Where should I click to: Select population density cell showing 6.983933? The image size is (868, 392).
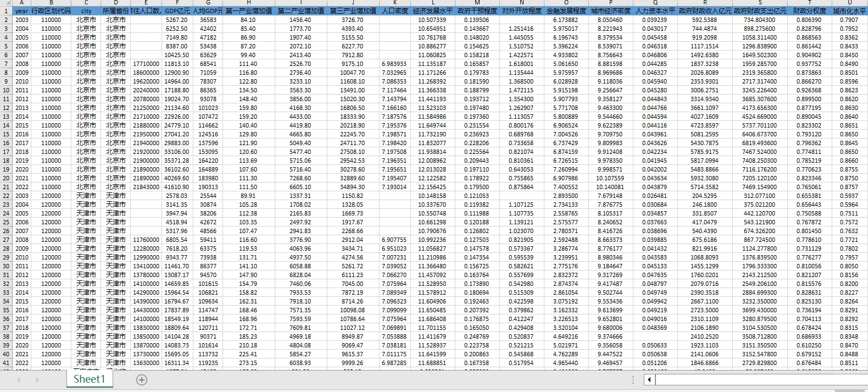[x=394, y=64]
